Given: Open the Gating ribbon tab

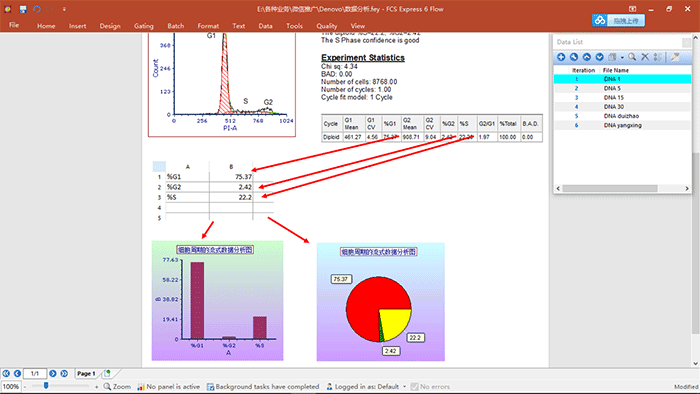Looking at the screenshot, I should pos(143,26).
